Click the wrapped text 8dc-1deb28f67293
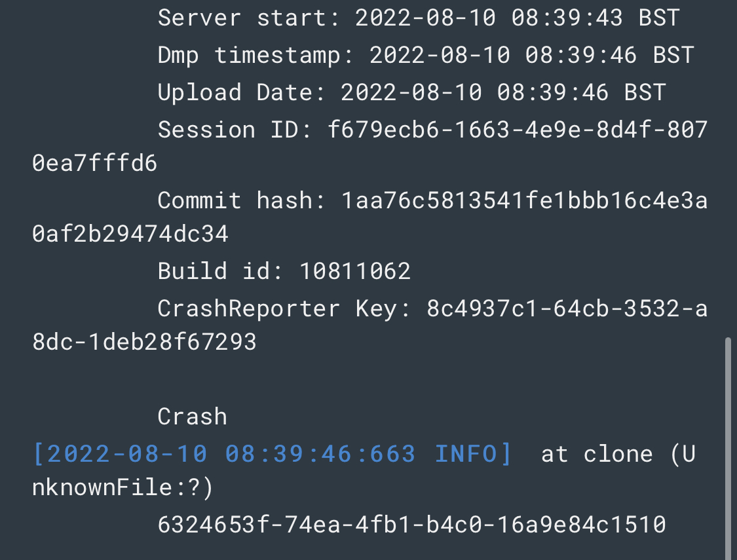Screen dimensions: 737x560 point(144,342)
